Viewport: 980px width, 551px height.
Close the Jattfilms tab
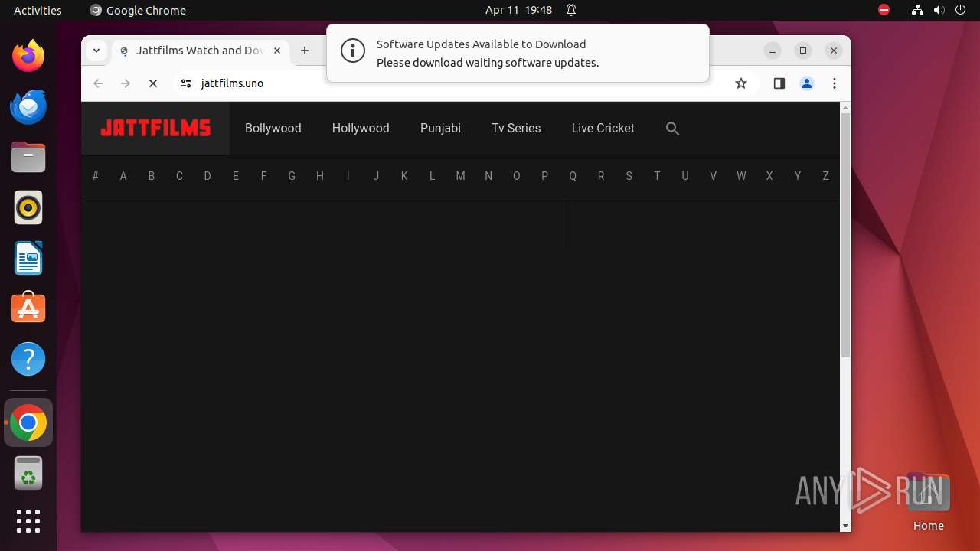(x=277, y=51)
